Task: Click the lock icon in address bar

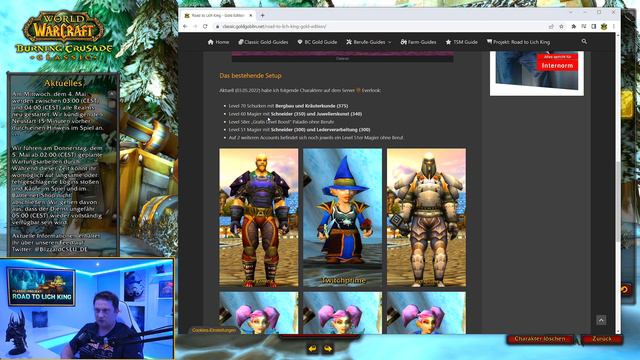Action: tap(218, 26)
